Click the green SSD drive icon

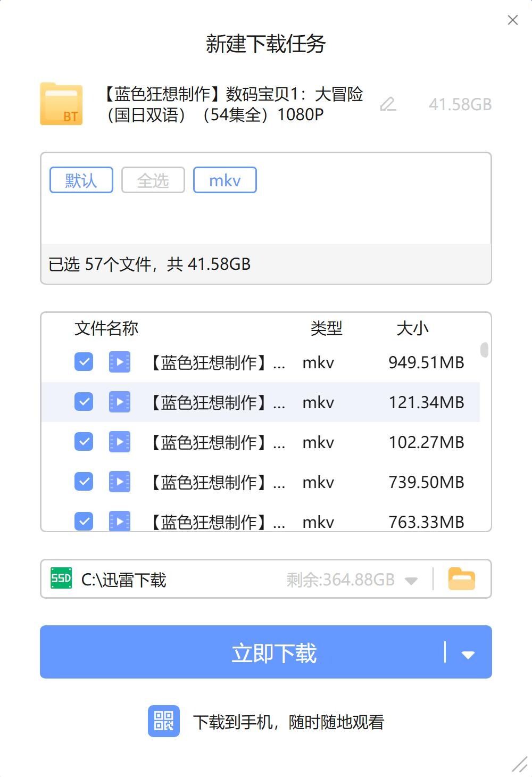point(61,578)
